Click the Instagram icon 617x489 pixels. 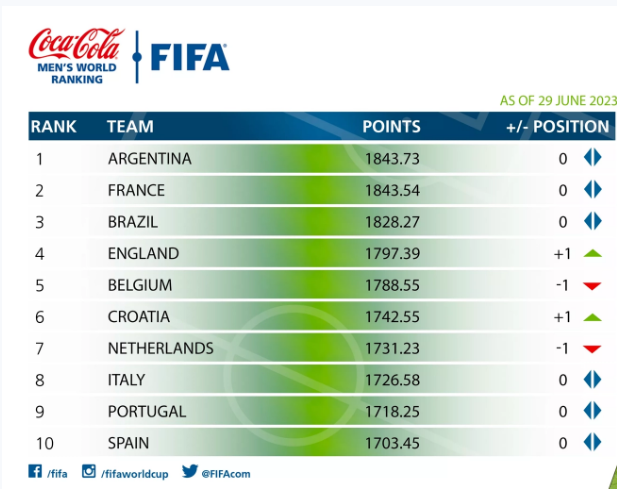pos(88,471)
